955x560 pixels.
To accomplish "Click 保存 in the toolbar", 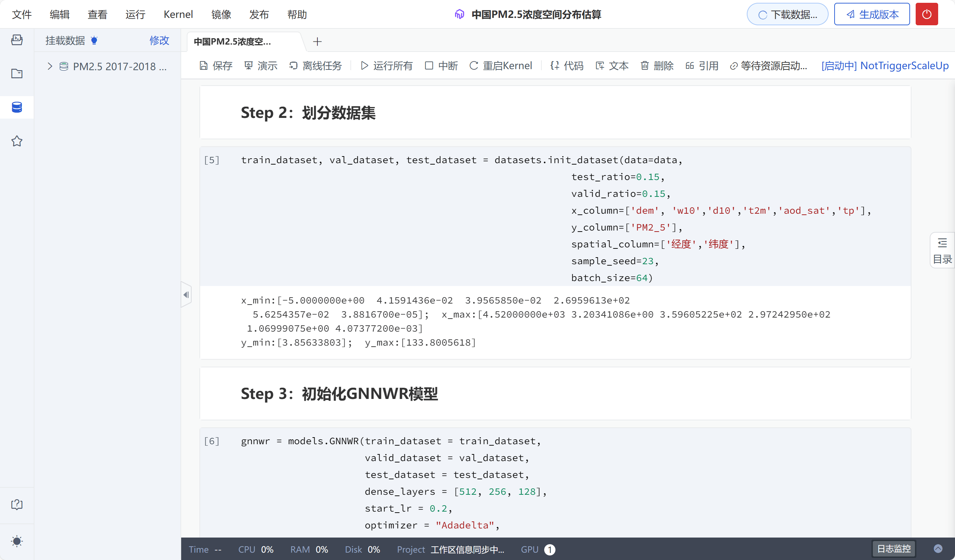I will (216, 66).
